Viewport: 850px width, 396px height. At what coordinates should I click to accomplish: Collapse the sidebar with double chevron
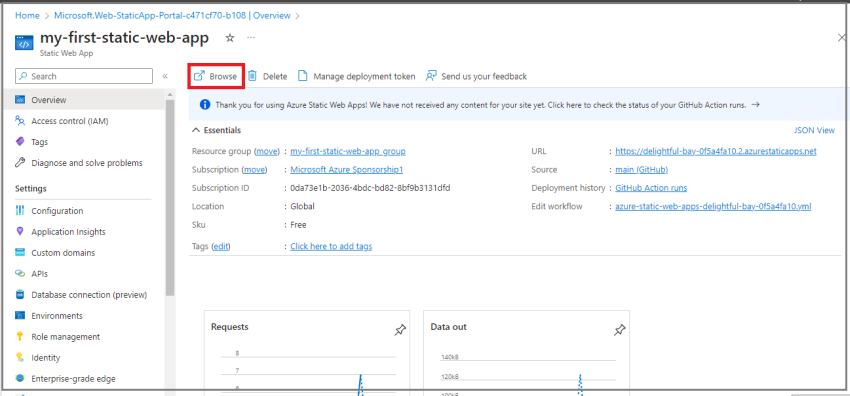point(165,76)
